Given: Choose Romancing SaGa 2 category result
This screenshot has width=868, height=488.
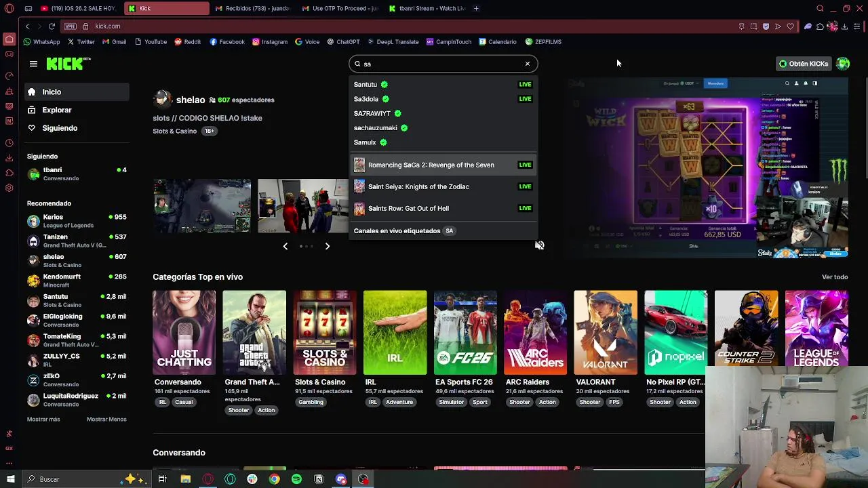Looking at the screenshot, I should click(x=443, y=165).
